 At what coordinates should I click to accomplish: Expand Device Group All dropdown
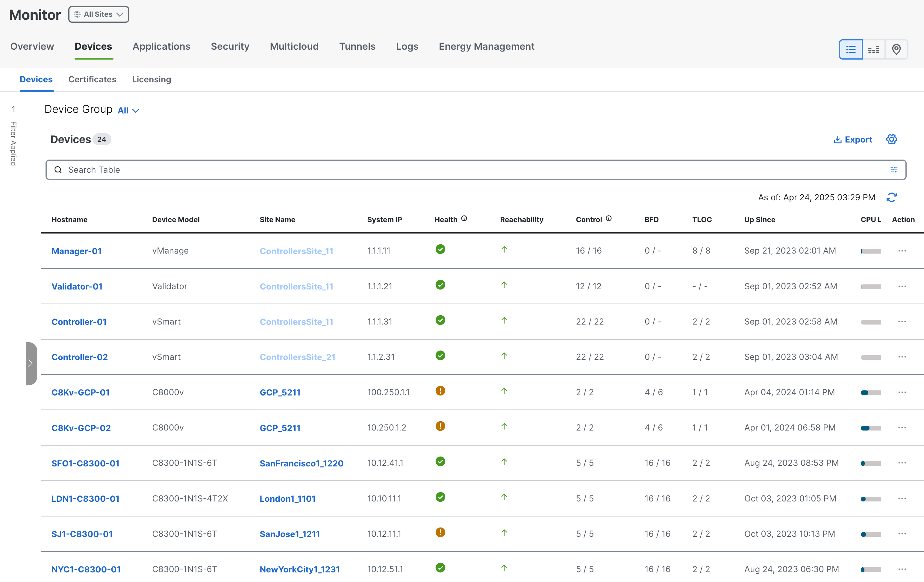click(128, 110)
